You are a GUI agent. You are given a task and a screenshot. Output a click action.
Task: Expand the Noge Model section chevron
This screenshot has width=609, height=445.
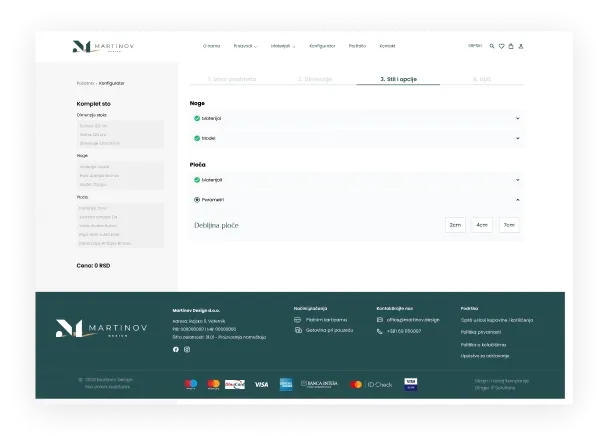pos(518,138)
